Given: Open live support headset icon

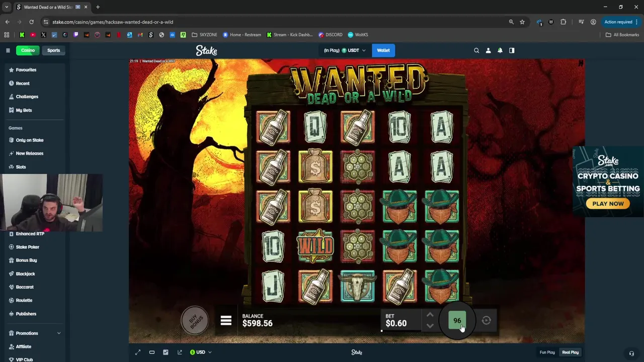Looking at the screenshot, I should [x=631, y=353].
